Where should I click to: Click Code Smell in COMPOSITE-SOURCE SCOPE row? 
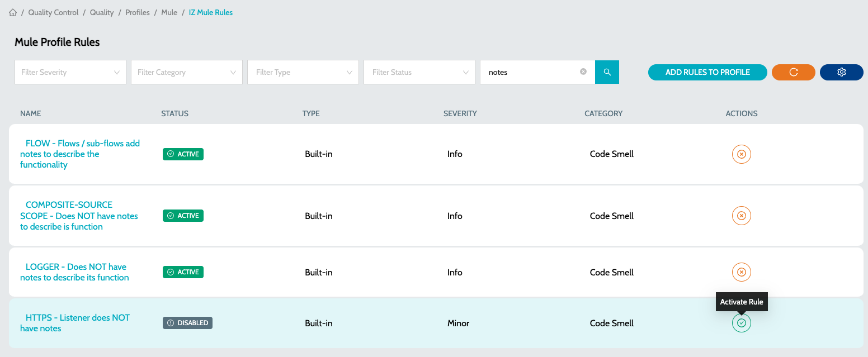pyautogui.click(x=612, y=216)
